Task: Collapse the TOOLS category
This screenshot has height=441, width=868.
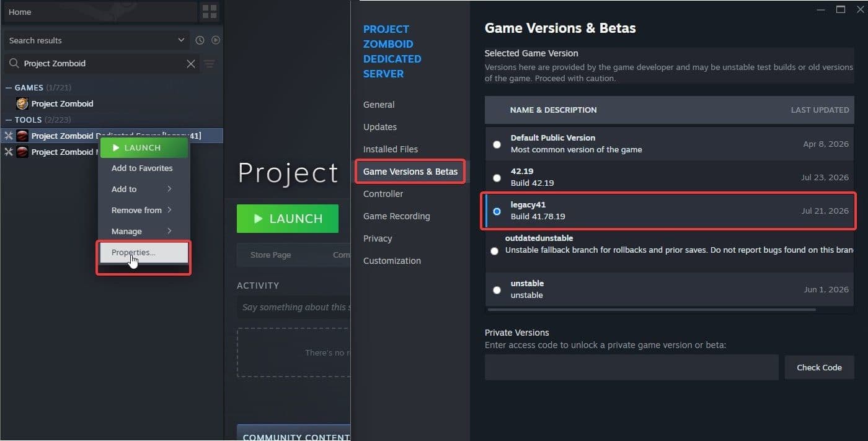Action: tap(9, 120)
